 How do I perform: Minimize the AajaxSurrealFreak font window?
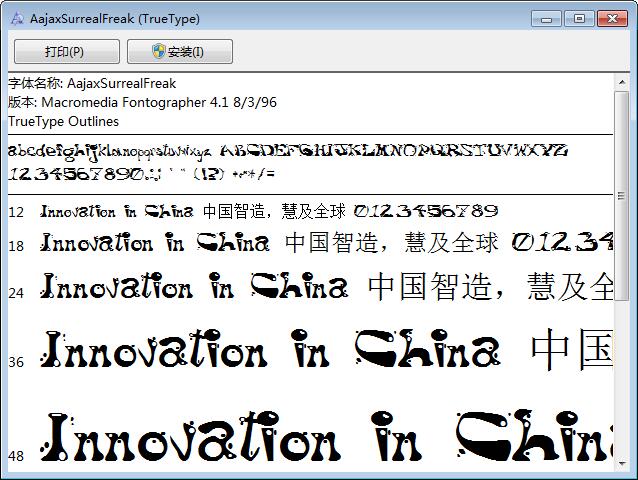pos(546,19)
